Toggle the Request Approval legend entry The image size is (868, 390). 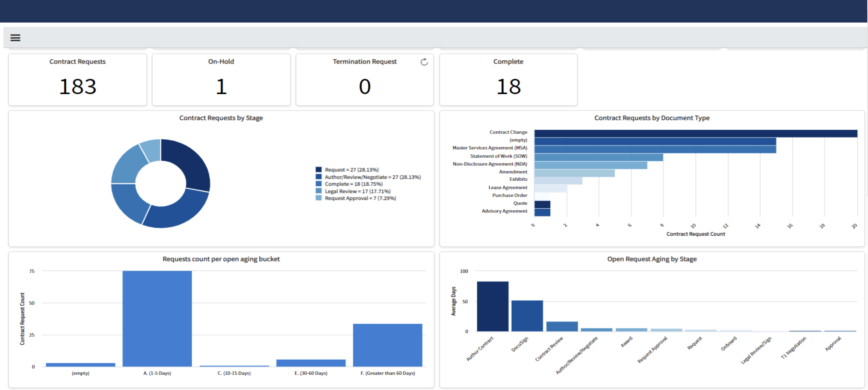(x=360, y=198)
